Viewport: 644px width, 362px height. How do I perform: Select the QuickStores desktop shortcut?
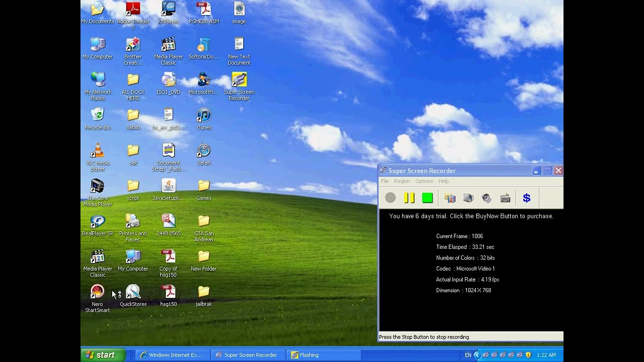(x=133, y=296)
